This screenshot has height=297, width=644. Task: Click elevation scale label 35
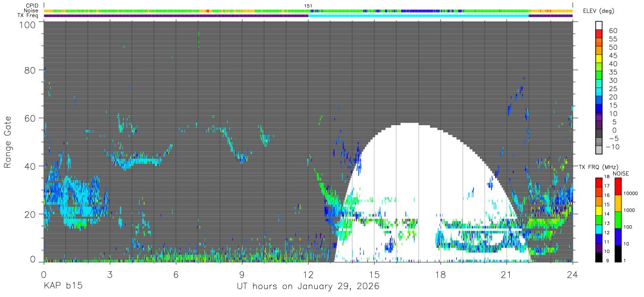613,72
